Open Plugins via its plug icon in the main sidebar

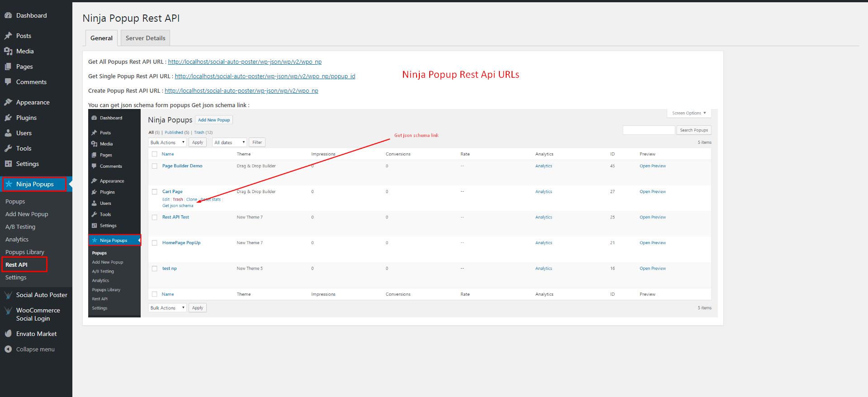[x=8, y=118]
